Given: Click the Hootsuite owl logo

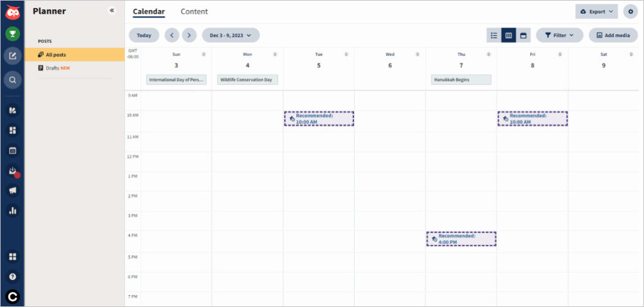Looking at the screenshot, I should click(13, 12).
